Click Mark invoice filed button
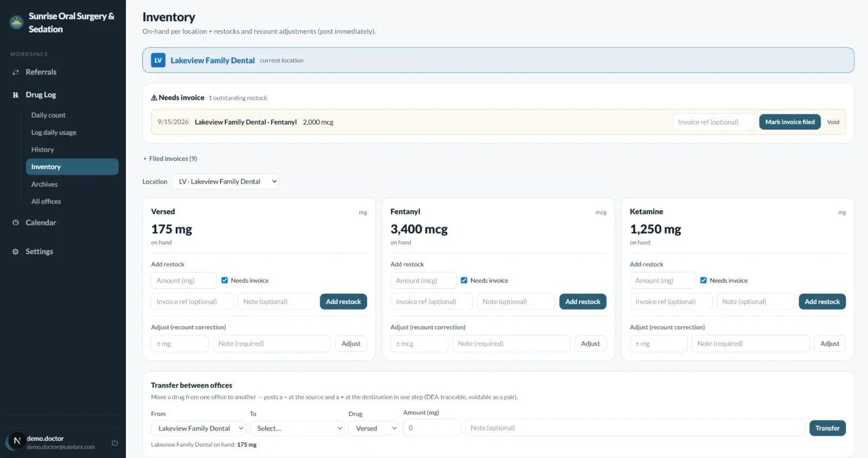868x458 pixels. (x=790, y=122)
